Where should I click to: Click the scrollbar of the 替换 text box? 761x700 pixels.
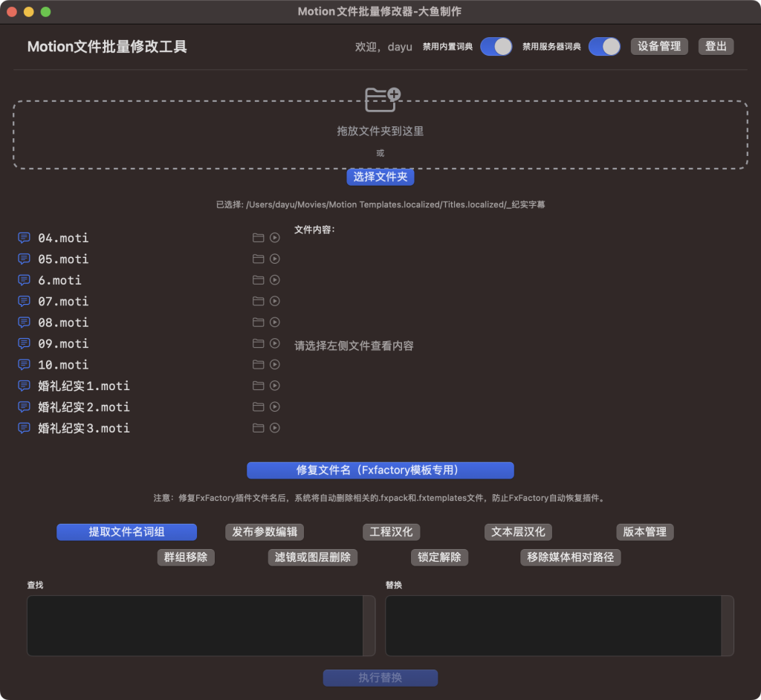[728, 626]
